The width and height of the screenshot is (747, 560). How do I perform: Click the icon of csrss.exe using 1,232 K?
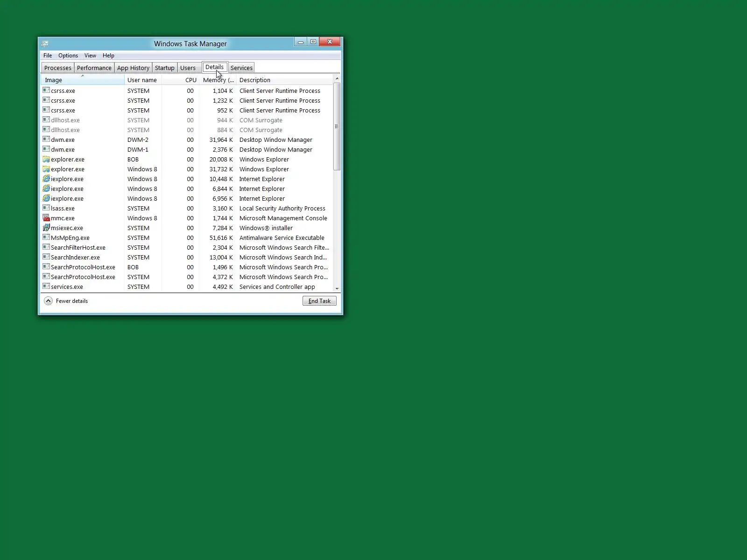46,100
